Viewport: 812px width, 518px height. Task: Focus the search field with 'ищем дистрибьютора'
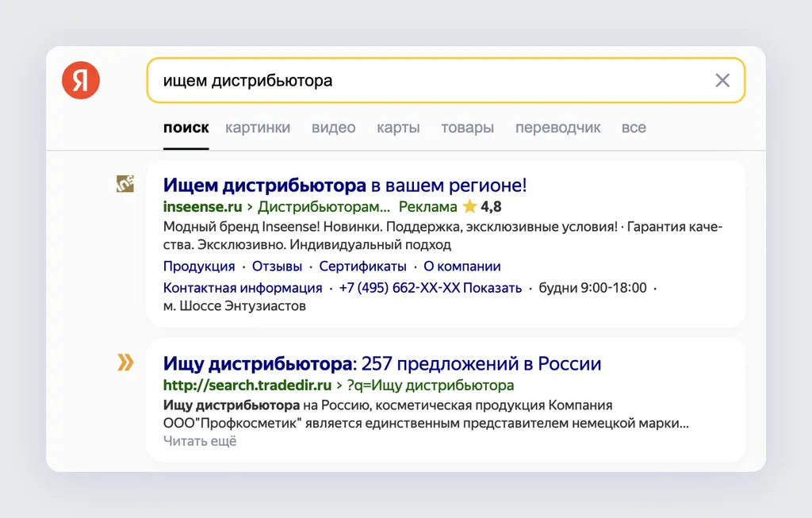tap(446, 80)
